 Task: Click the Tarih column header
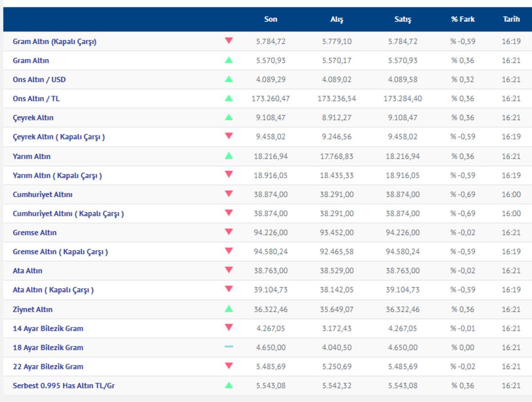[511, 19]
